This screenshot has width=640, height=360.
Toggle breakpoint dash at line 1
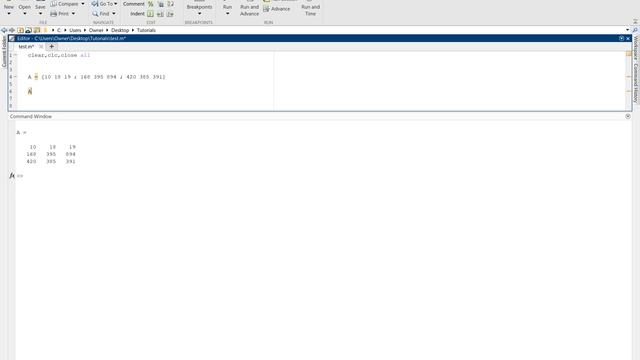pos(16,55)
